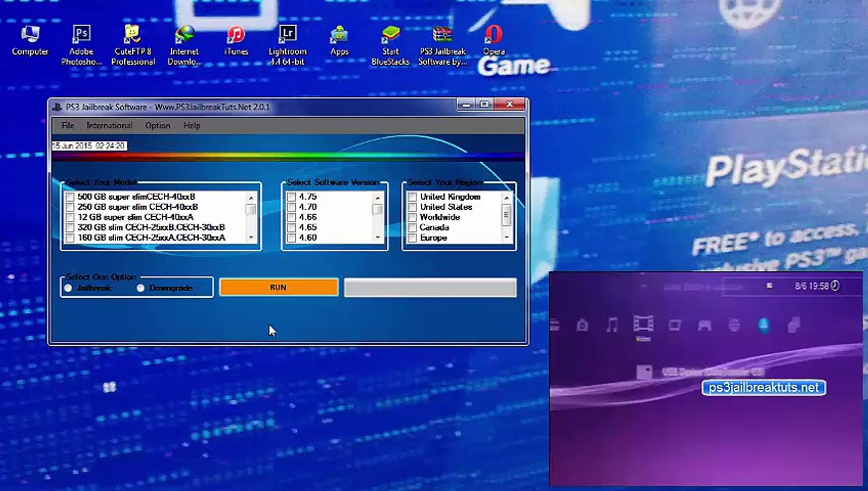Screen dimensions: 868x491
Task: Check the 250 GB super slim CECH-40xxB model
Action: [x=70, y=207]
